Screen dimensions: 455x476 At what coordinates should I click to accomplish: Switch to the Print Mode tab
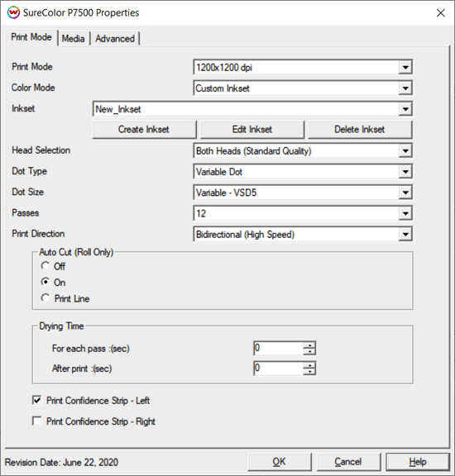tap(31, 37)
